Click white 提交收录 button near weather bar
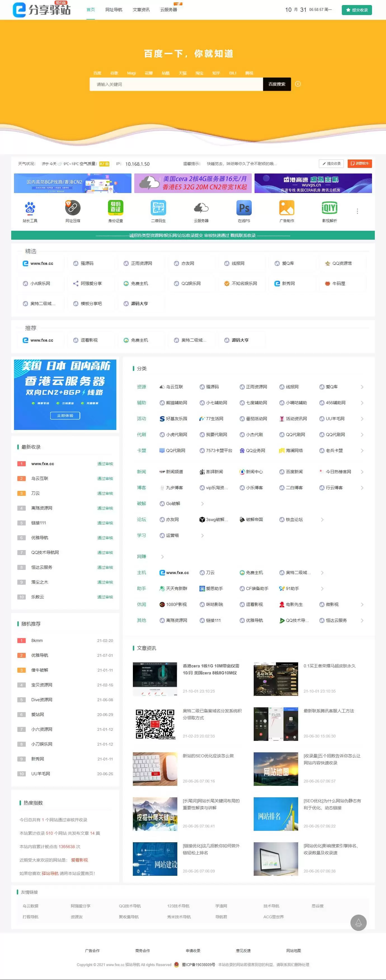The height and width of the screenshot is (980, 386). [331, 164]
